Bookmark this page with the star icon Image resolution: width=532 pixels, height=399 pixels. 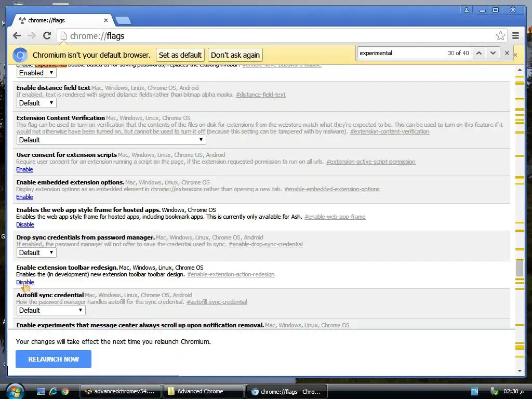[x=500, y=36]
